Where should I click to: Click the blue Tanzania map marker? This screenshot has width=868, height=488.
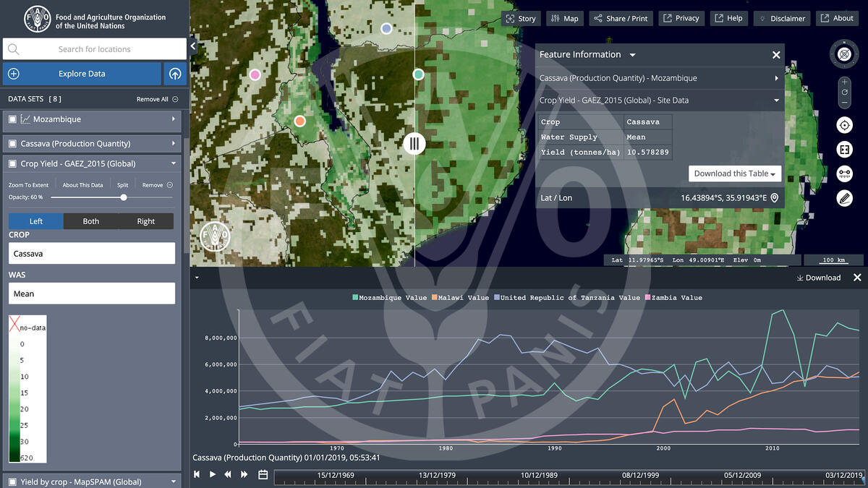tap(386, 28)
